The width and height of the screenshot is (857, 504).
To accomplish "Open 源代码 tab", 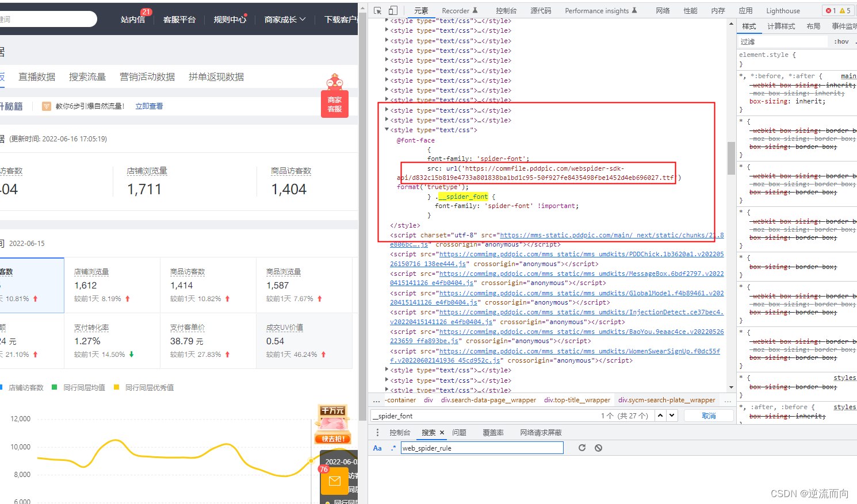I will (541, 10).
